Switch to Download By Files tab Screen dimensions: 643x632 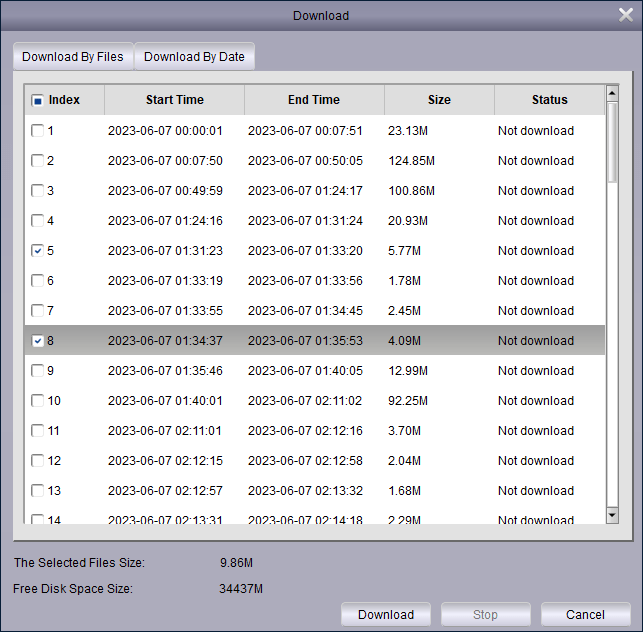(73, 57)
